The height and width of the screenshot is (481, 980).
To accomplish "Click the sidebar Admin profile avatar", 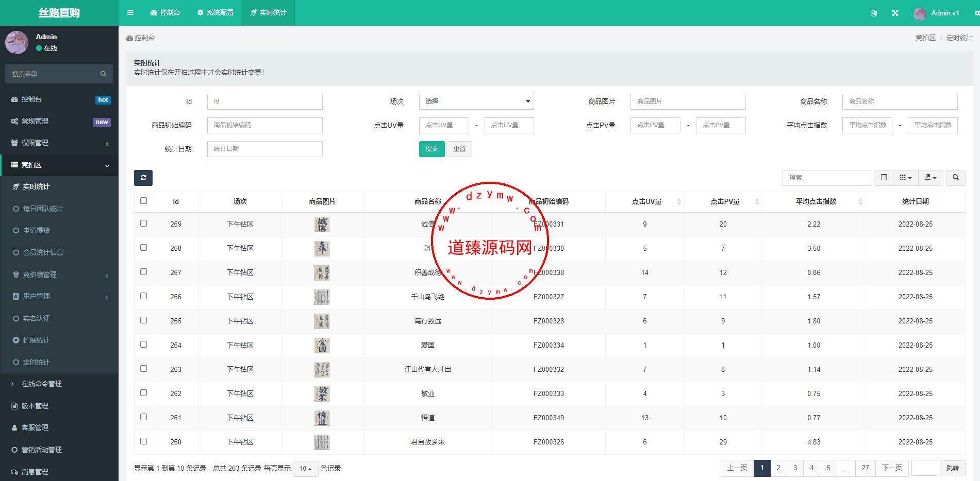I will pos(16,42).
